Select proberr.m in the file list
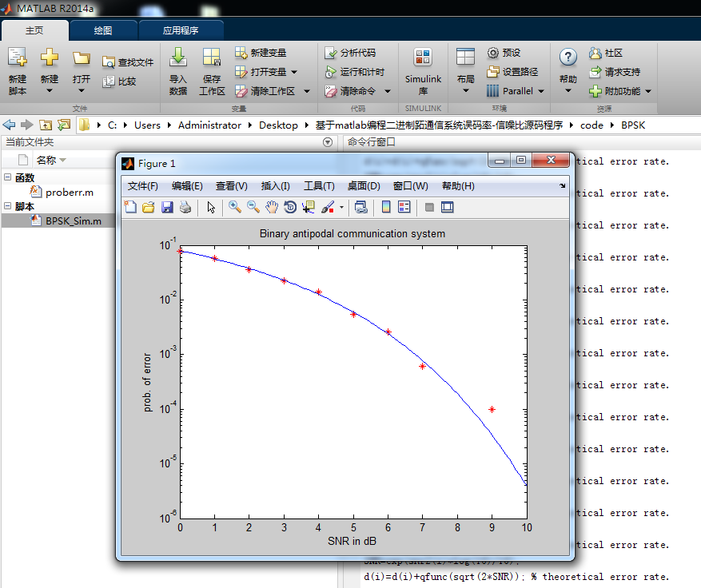 point(70,192)
